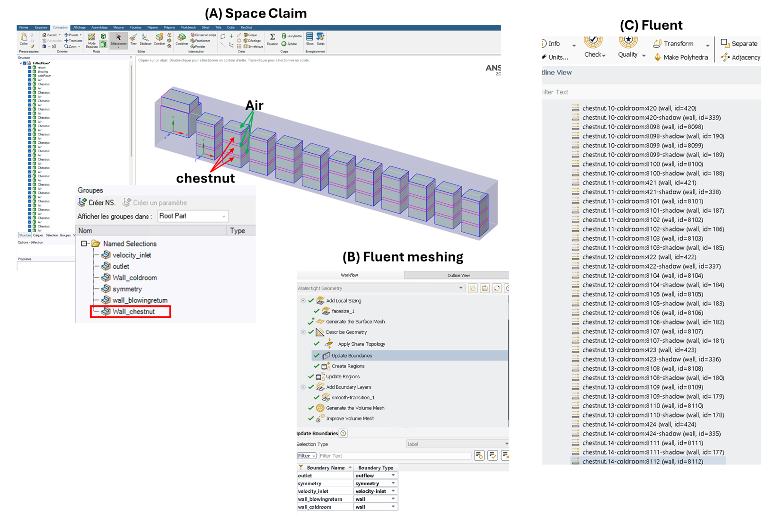The width and height of the screenshot is (776, 532).
Task: Switch to the Outline View tab
Action: click(458, 275)
